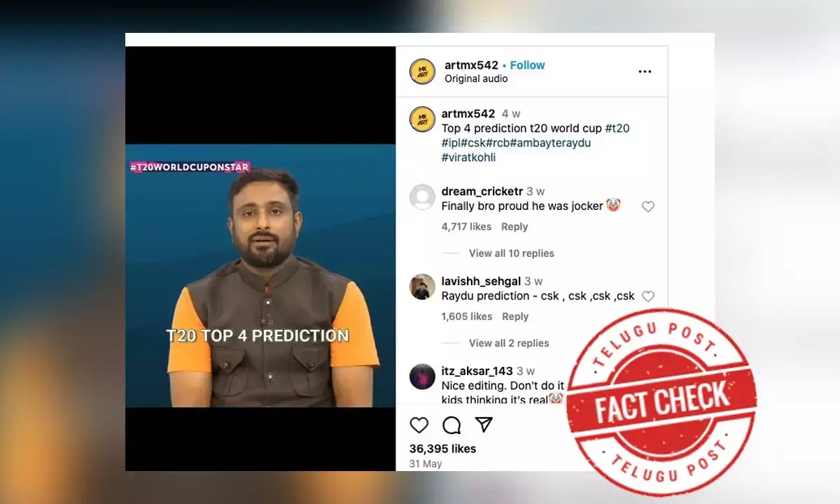Open the #viratkohli hashtag link
This screenshot has height=504, width=840.
pyautogui.click(x=468, y=157)
